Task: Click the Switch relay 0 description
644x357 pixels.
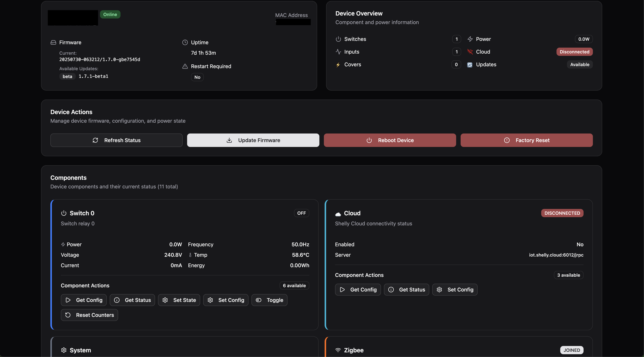Action: pos(78,224)
